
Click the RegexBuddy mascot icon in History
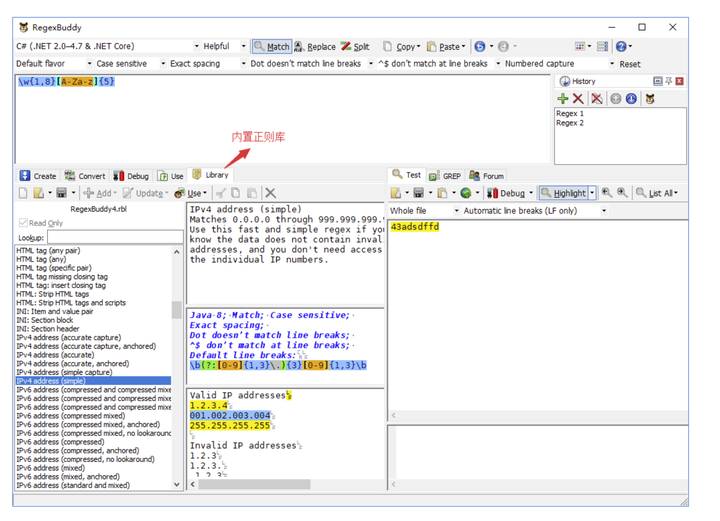tap(650, 99)
